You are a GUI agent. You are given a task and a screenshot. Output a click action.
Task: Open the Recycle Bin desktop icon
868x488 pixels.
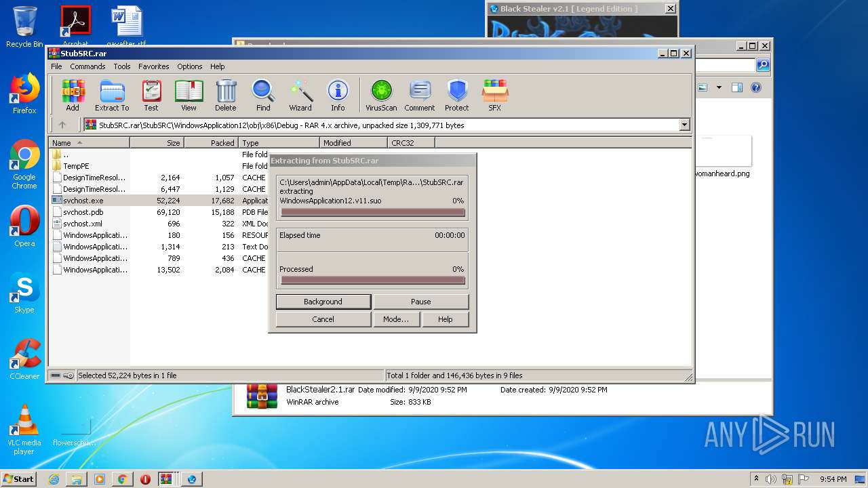(24, 27)
